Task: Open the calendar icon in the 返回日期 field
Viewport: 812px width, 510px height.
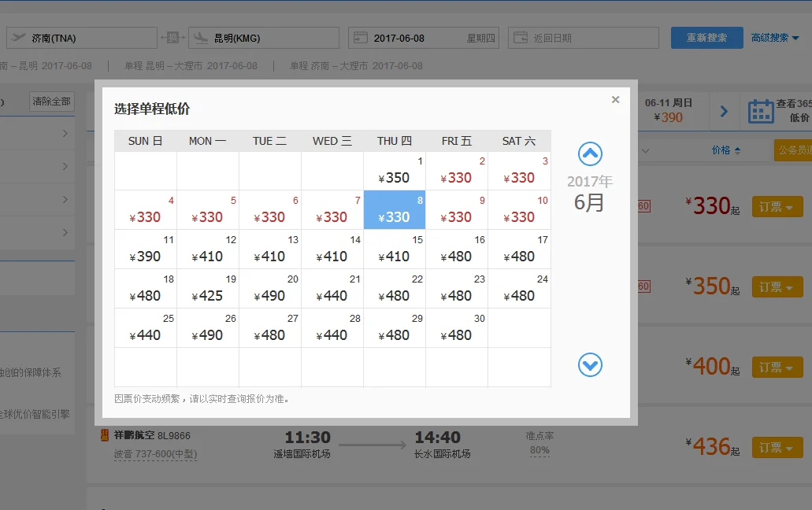Action: [x=521, y=37]
